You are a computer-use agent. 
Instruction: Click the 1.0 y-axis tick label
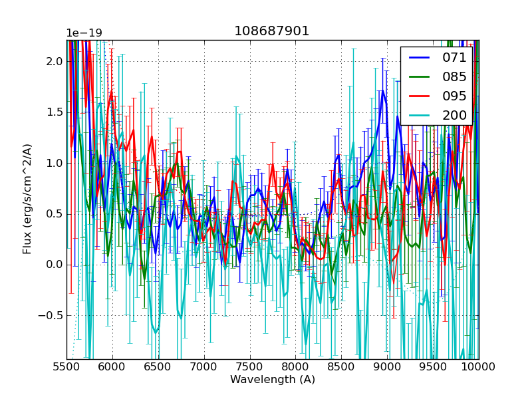[x=54, y=163]
